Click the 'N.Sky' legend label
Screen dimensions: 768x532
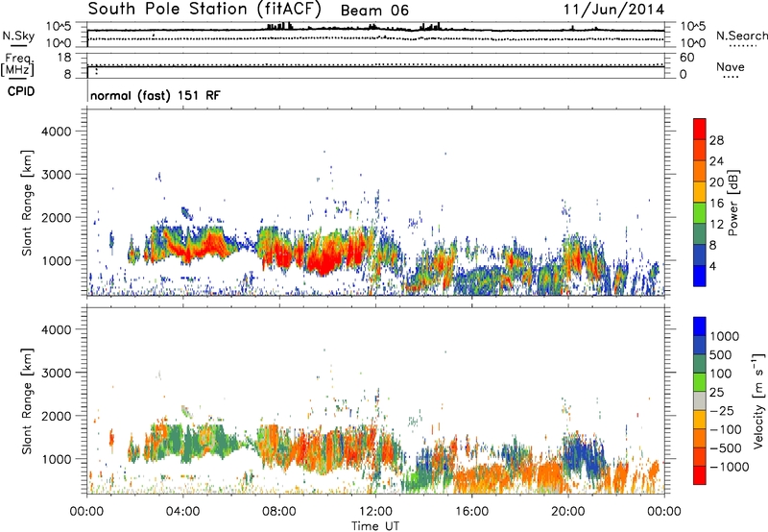pos(18,36)
